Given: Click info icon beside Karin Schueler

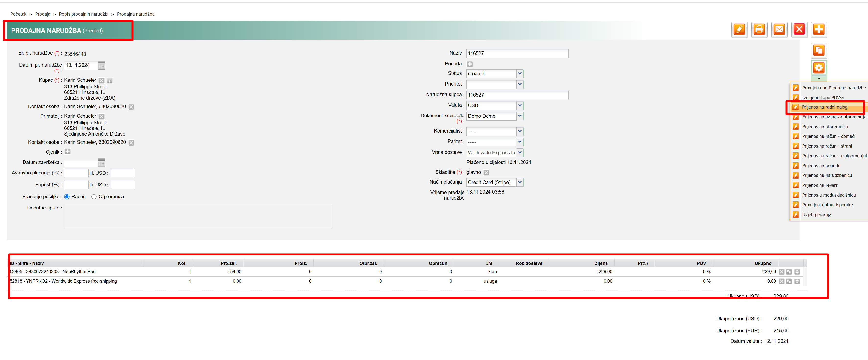Looking at the screenshot, I should click(x=110, y=81).
